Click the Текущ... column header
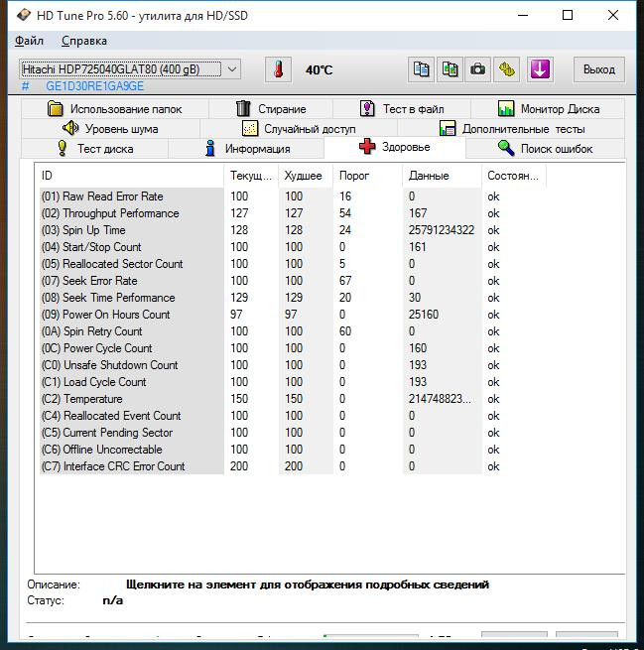This screenshot has height=650, width=644. [251, 176]
